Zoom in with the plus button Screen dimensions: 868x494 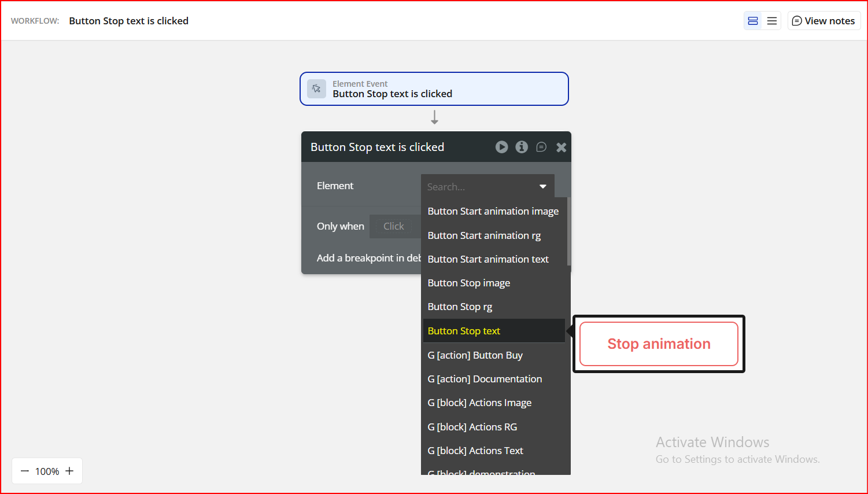69,471
